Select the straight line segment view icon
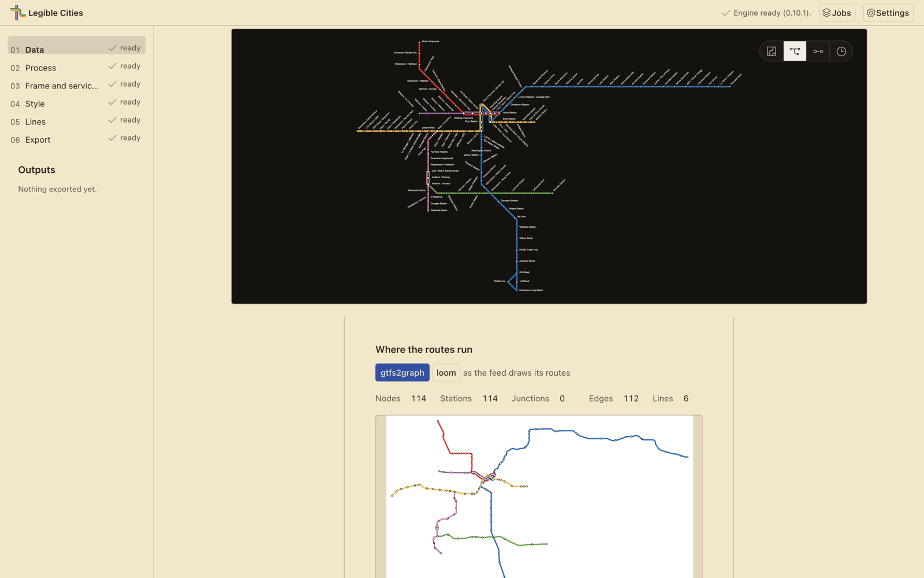 click(818, 51)
